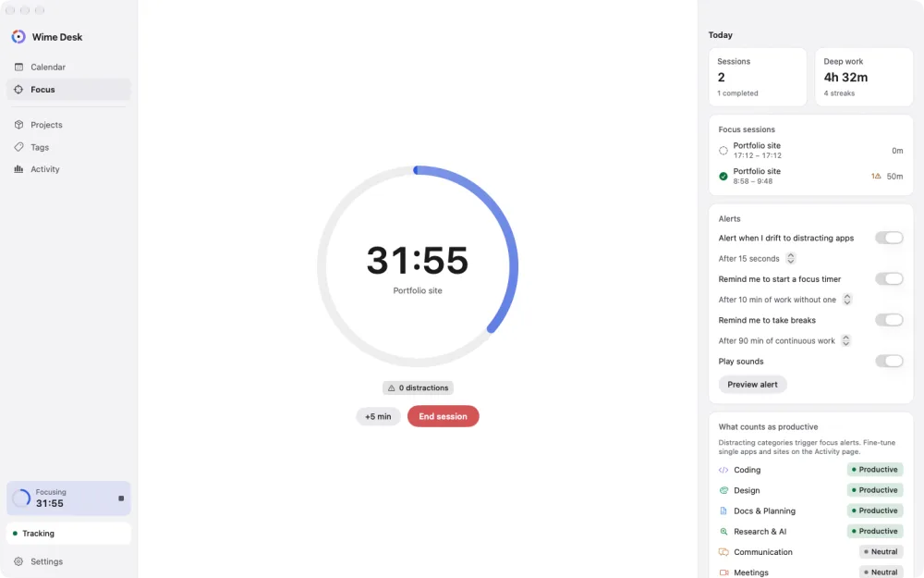Screen dimensions: 924x578
Task: Select Portfolio site session 8:58 – 9:48
Action: point(811,176)
